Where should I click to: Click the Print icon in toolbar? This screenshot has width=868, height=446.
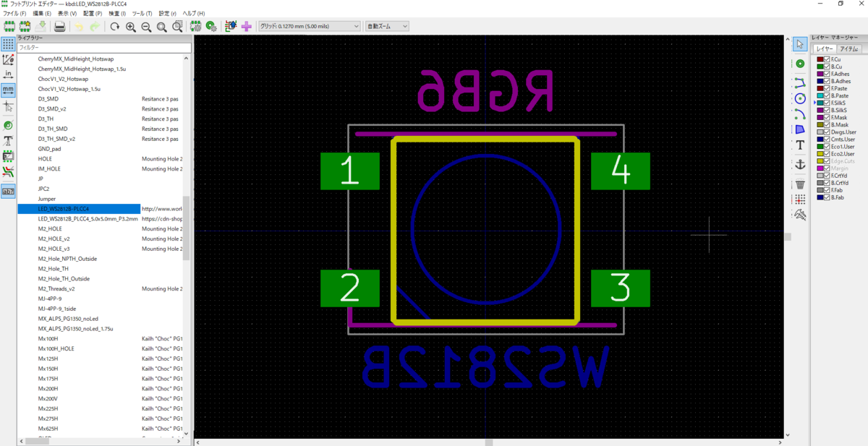click(60, 26)
